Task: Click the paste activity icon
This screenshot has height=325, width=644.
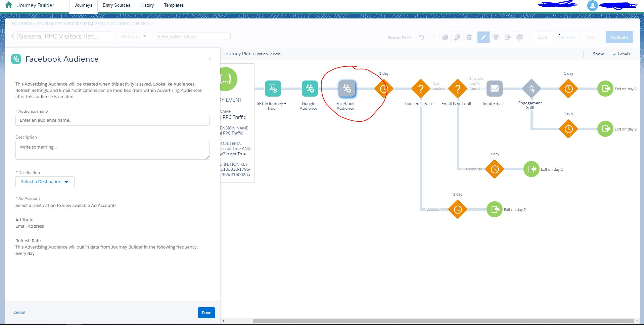Action: (x=457, y=37)
